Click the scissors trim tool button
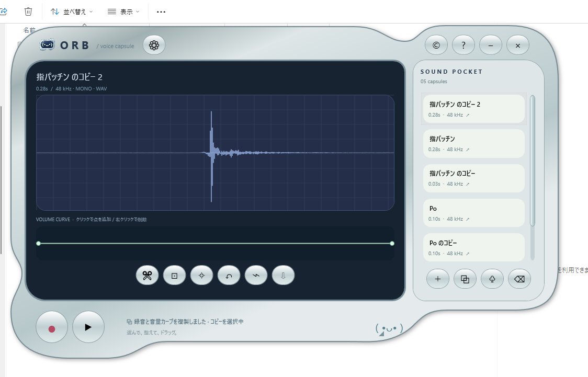The height and width of the screenshot is (377, 588). coord(147,276)
